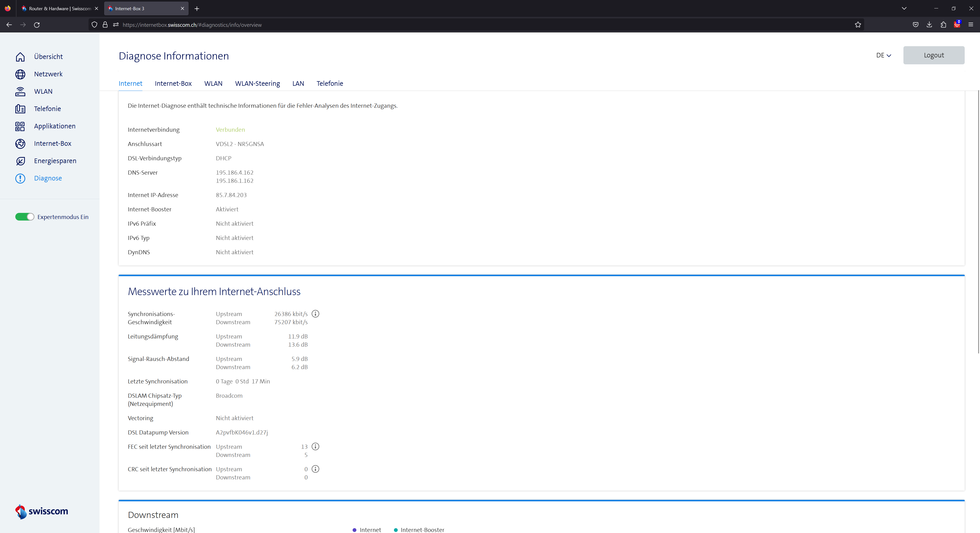Click the Übersicht home icon in sidebar
This screenshot has height=533, width=980.
tap(20, 57)
